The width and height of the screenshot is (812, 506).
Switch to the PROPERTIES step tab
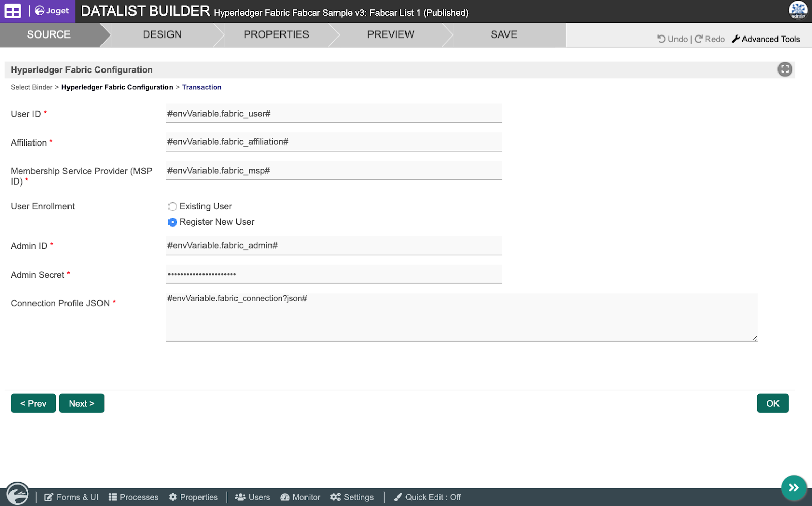pos(276,34)
